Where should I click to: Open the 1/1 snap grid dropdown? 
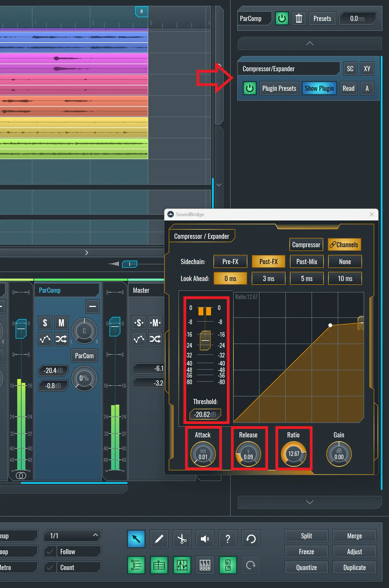(x=72, y=536)
